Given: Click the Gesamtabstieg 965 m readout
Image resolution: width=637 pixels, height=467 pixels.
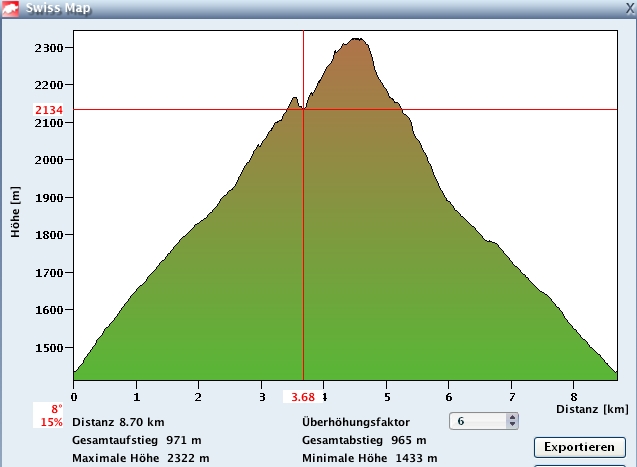Looking at the screenshot, I should click(x=364, y=440).
